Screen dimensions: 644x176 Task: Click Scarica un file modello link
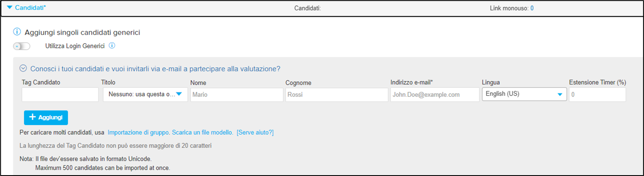click(x=203, y=133)
